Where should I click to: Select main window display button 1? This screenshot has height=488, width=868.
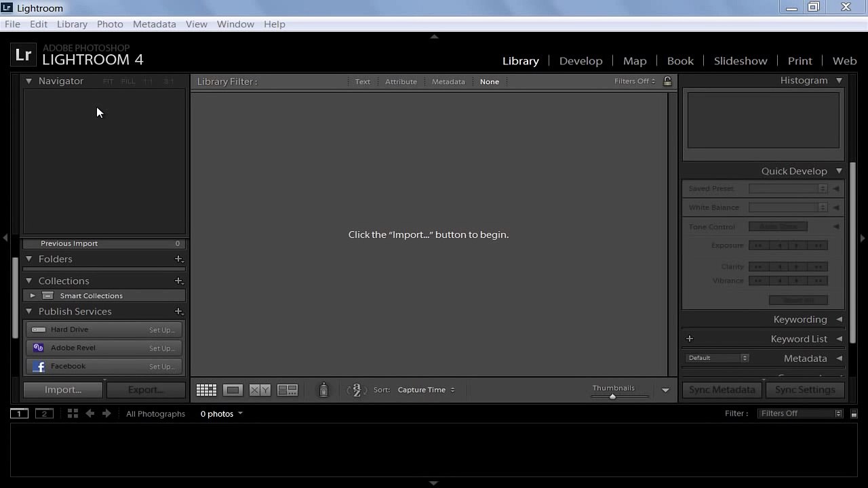(19, 413)
